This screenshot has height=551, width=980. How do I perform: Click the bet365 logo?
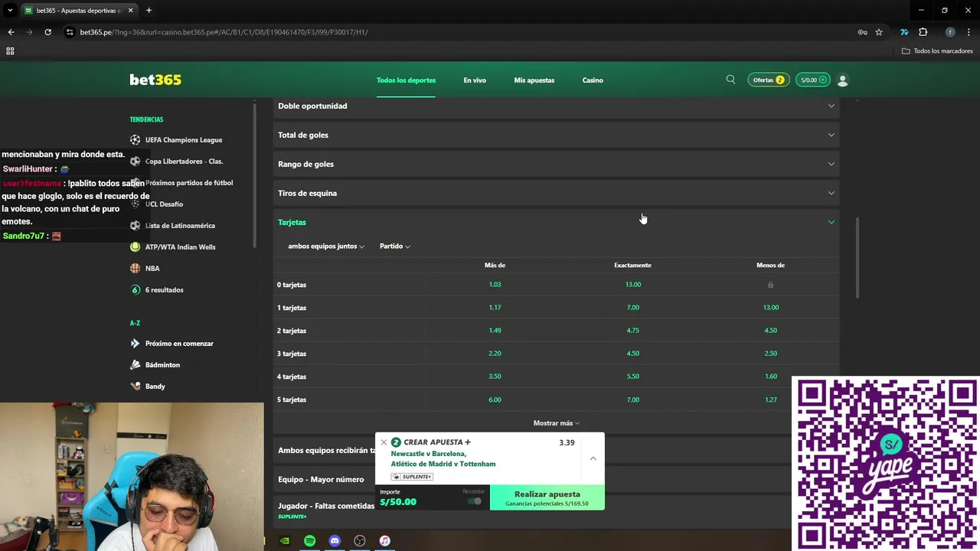click(x=155, y=80)
